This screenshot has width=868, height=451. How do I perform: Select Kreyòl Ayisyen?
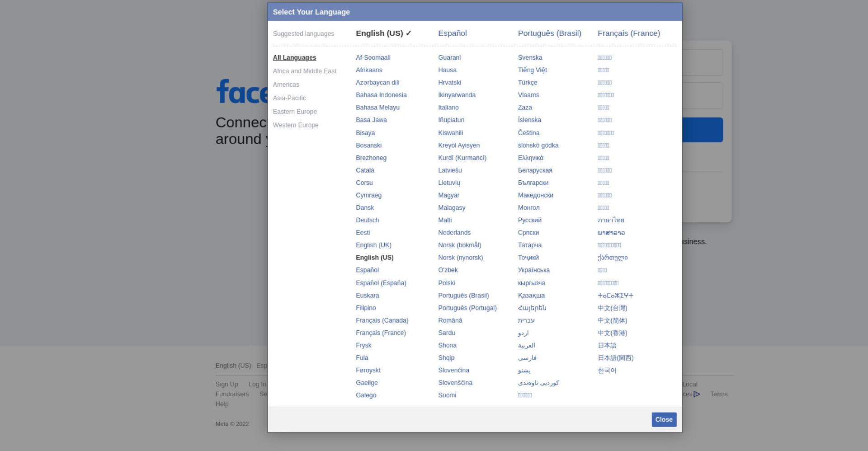pos(459,145)
